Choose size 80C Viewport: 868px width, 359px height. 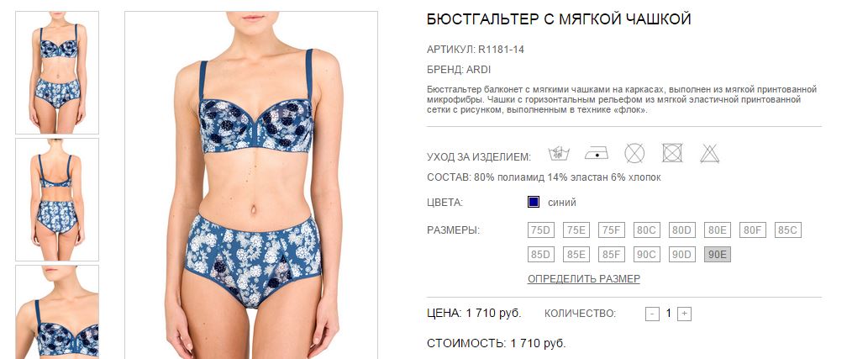click(647, 230)
